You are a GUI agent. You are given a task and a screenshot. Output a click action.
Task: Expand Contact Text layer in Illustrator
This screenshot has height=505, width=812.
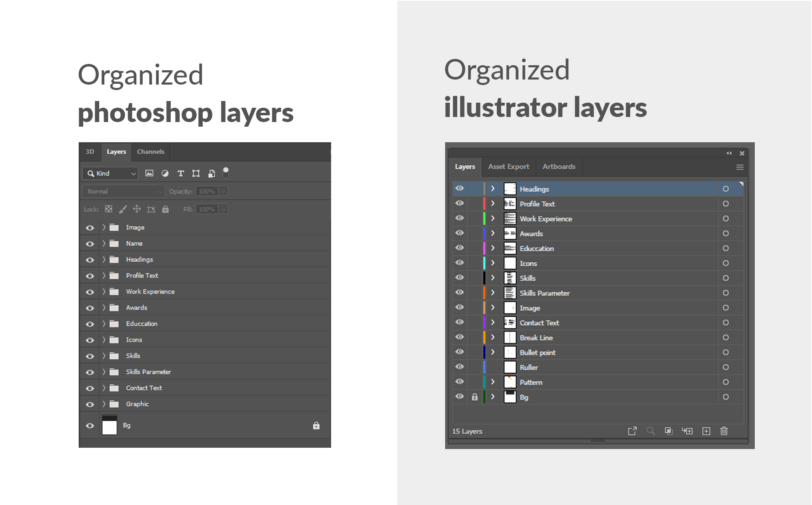click(x=493, y=322)
